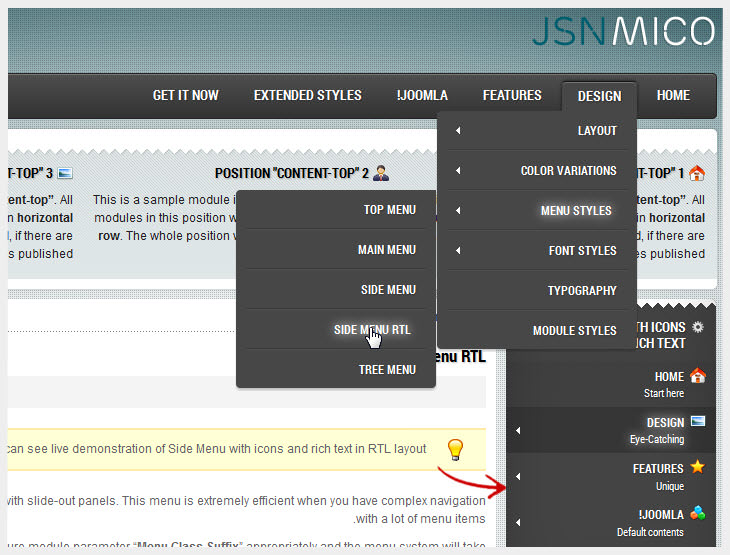Go to Get It Now in navigation bar
730x555 pixels.
point(185,96)
